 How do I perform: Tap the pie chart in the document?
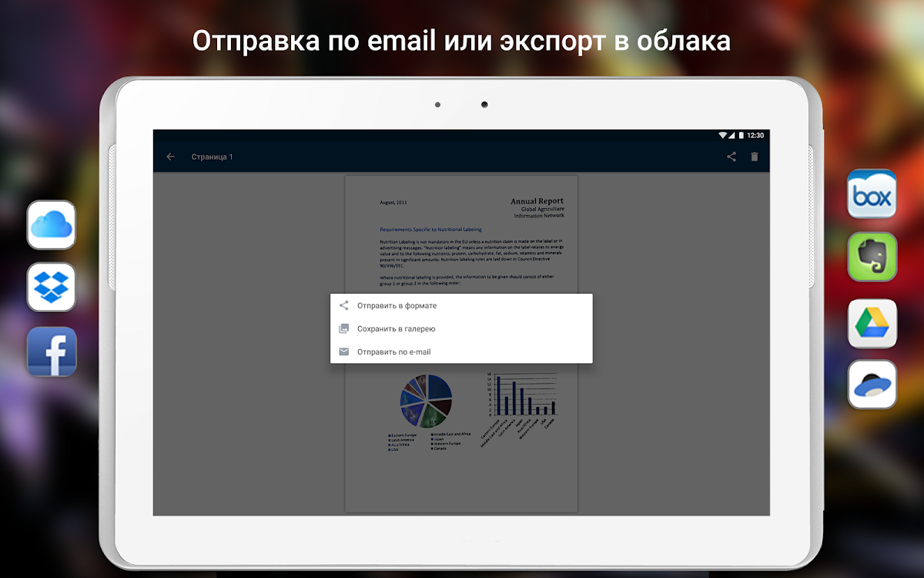tap(425, 402)
